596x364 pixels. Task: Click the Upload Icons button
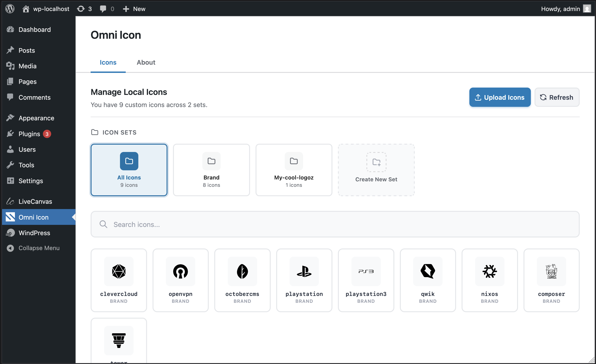click(x=500, y=97)
